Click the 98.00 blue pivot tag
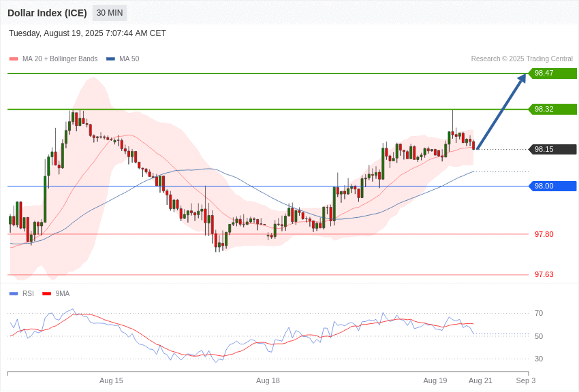This screenshot has width=579, height=392. pos(553,186)
